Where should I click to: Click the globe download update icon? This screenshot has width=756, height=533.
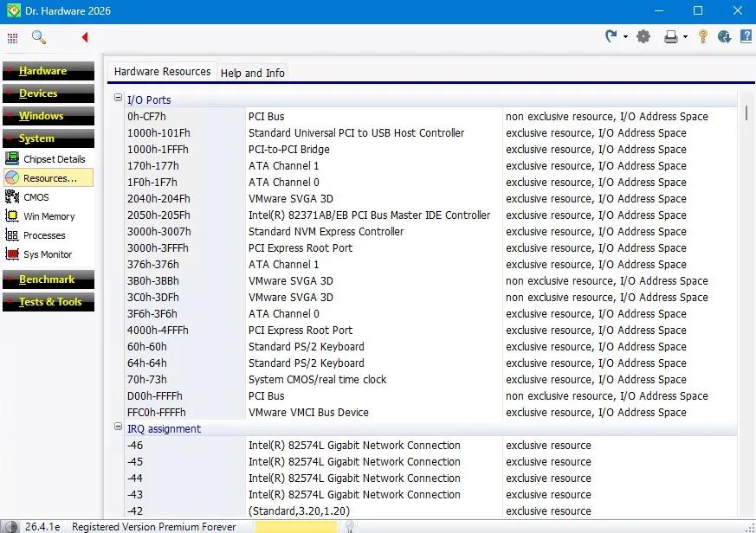coord(724,36)
